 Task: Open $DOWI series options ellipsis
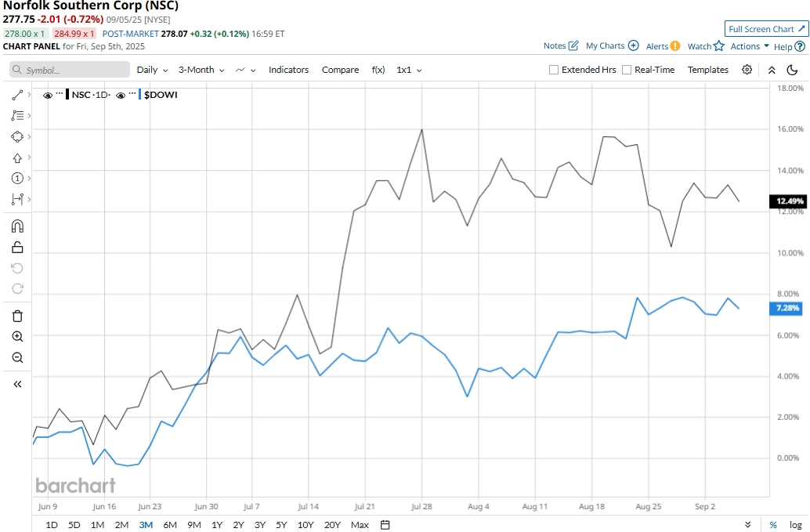(x=132, y=94)
